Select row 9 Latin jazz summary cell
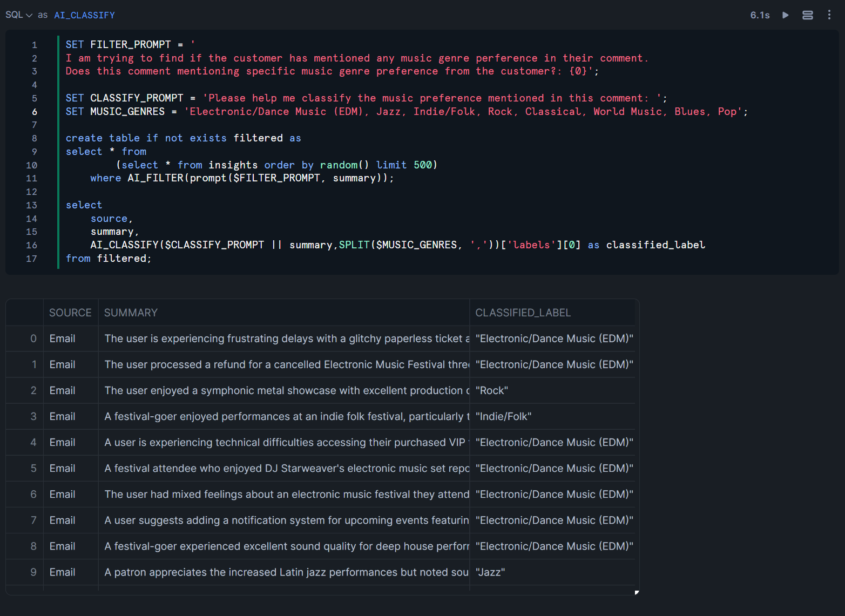This screenshot has height=616, width=845. pyautogui.click(x=284, y=572)
